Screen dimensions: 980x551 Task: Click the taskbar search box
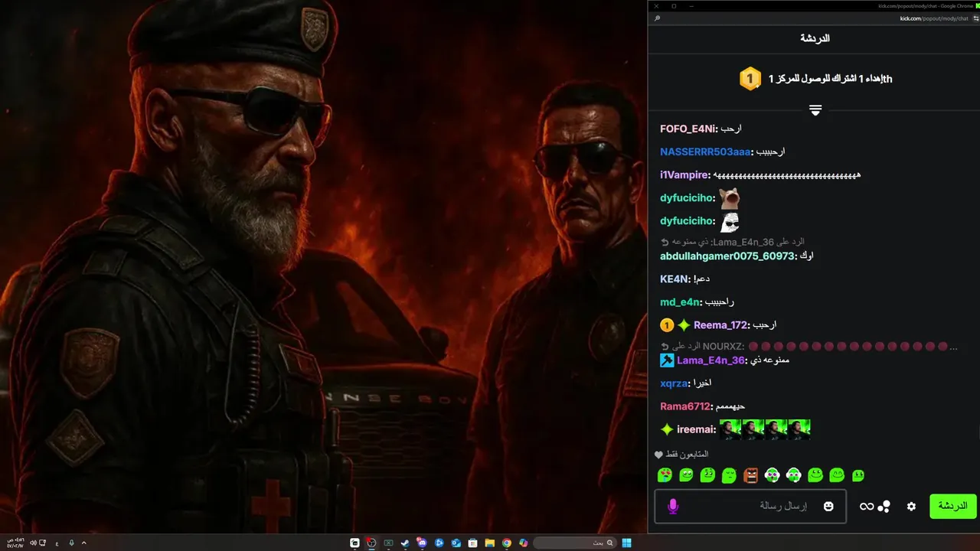click(x=576, y=543)
